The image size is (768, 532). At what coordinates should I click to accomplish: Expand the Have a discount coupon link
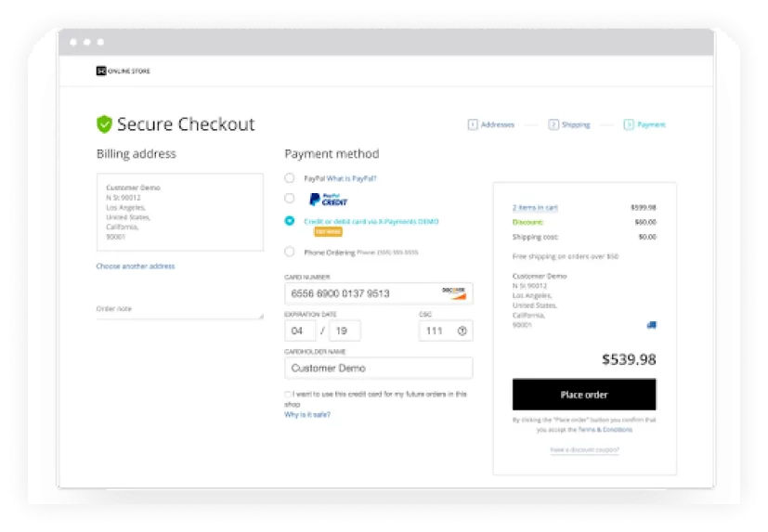tap(584, 450)
